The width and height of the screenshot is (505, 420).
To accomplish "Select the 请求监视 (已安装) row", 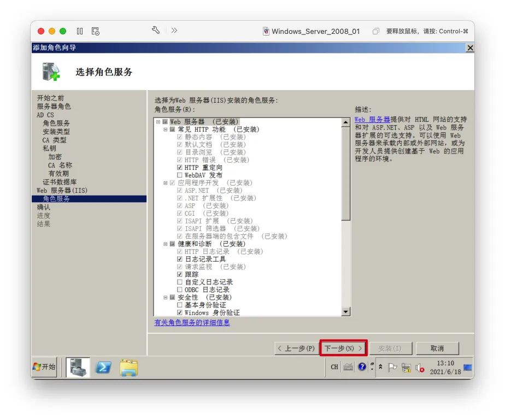I will 215,267.
